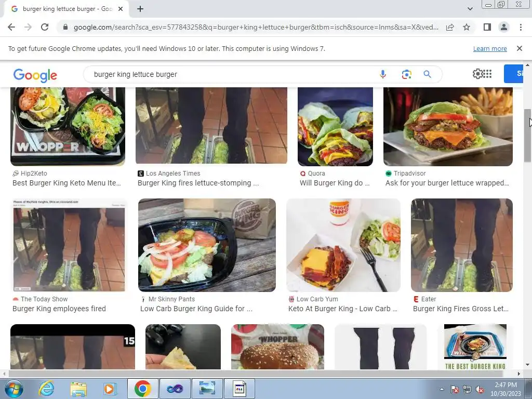
Task: Open the side panel icon
Action: 487,27
